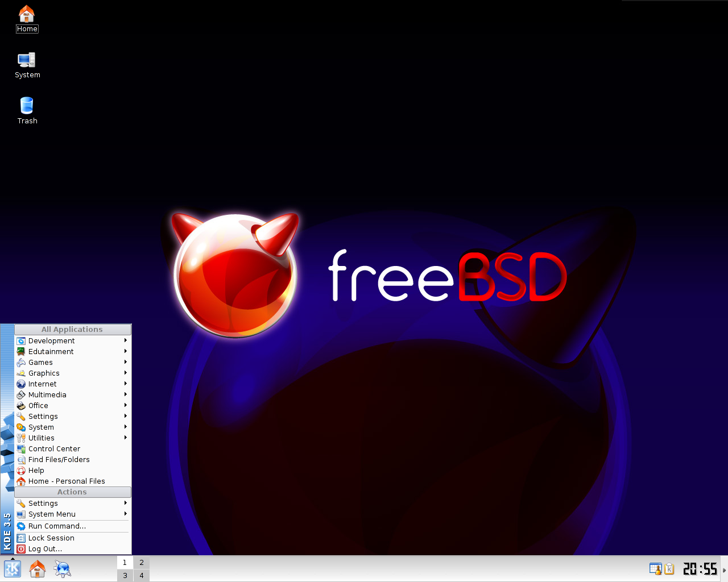The height and width of the screenshot is (582, 728).
Task: Launch the Konqueror web browser from the panel
Action: coord(62,569)
